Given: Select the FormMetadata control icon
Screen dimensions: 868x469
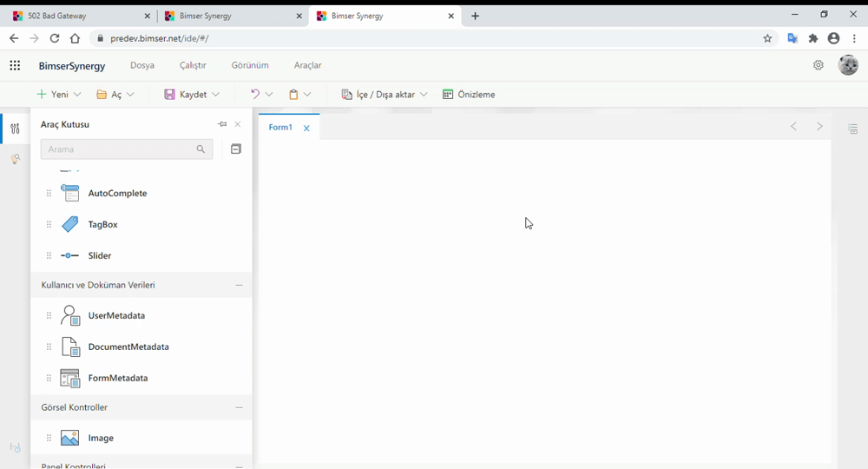Looking at the screenshot, I should tap(70, 379).
